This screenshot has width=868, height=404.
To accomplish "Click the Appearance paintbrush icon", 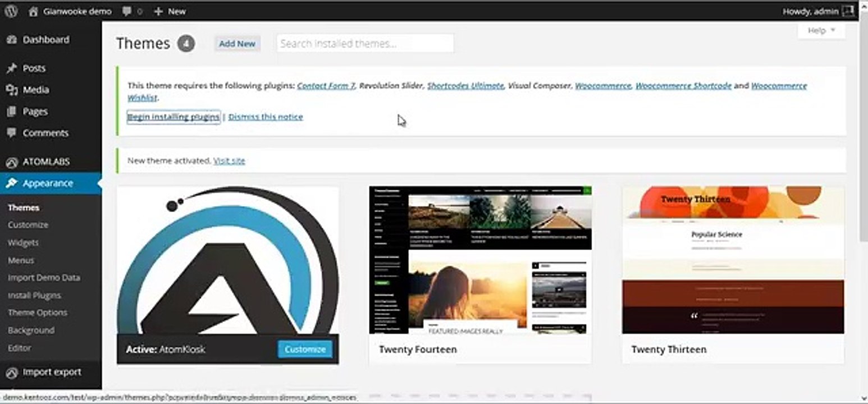I will pos(11,183).
